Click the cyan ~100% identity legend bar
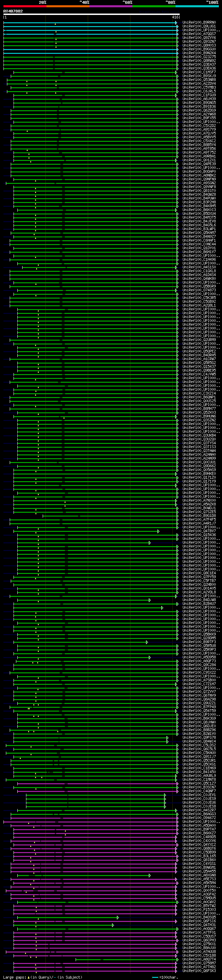The image size is (222, 980). coord(197,6)
